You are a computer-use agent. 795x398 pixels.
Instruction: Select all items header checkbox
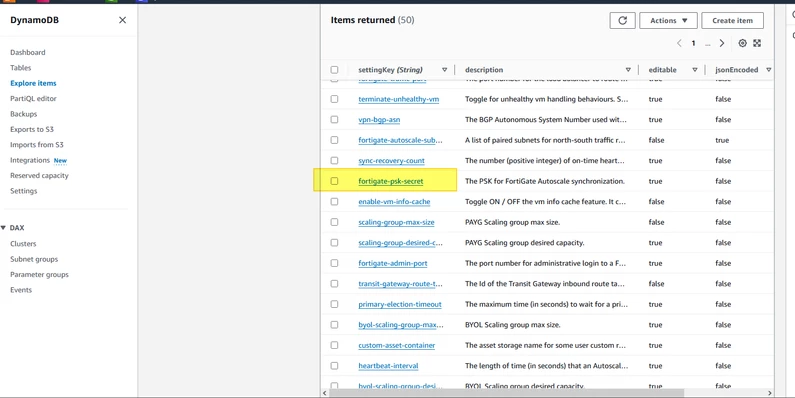(x=334, y=70)
